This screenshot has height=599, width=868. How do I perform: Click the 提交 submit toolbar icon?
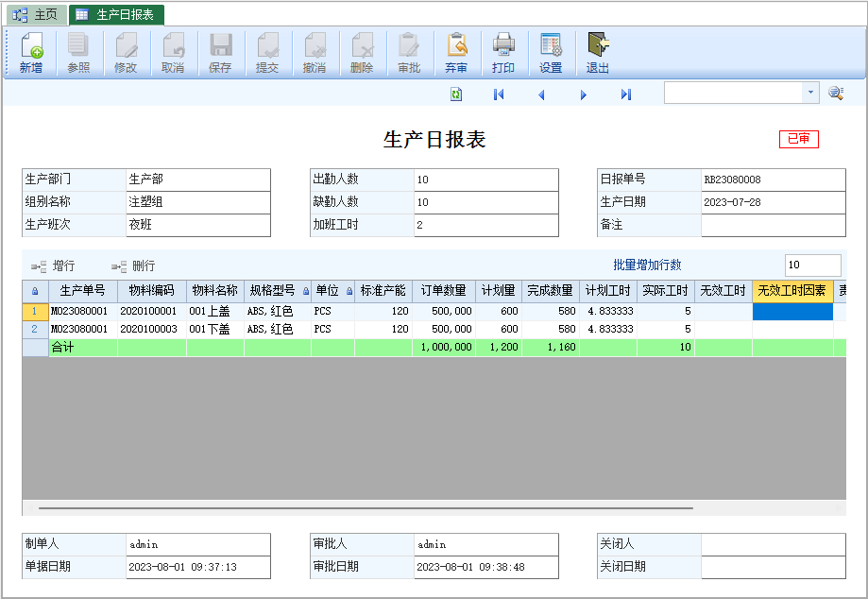(x=267, y=53)
